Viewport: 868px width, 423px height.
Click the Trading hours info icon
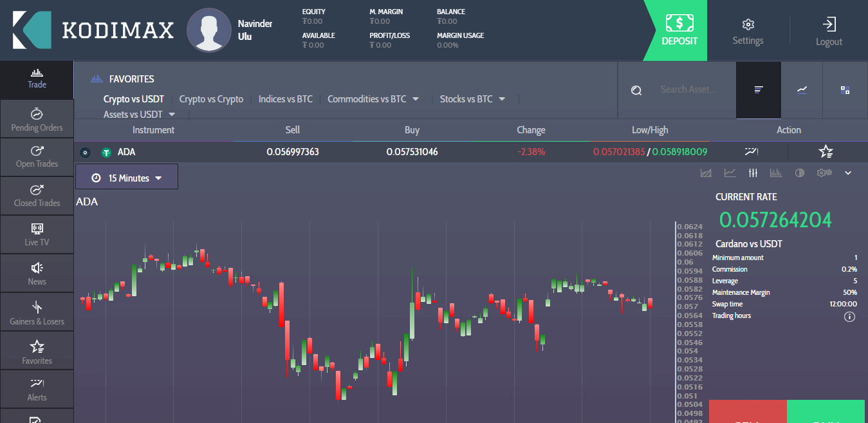tap(849, 316)
